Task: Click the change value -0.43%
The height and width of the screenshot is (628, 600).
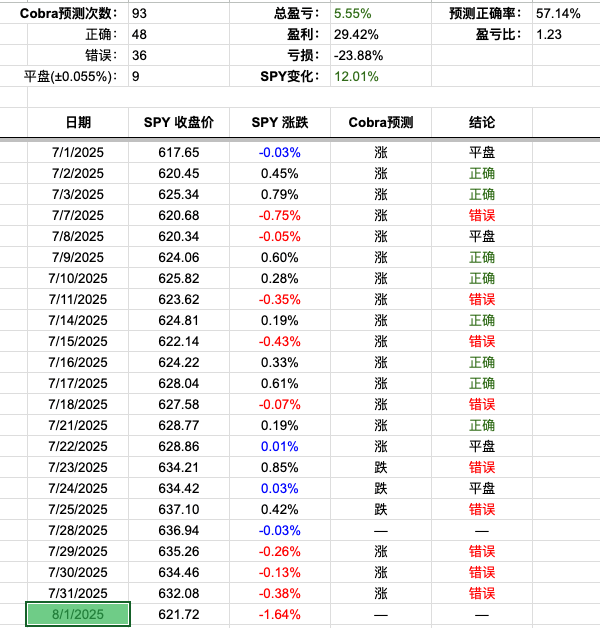Action: tap(280, 341)
